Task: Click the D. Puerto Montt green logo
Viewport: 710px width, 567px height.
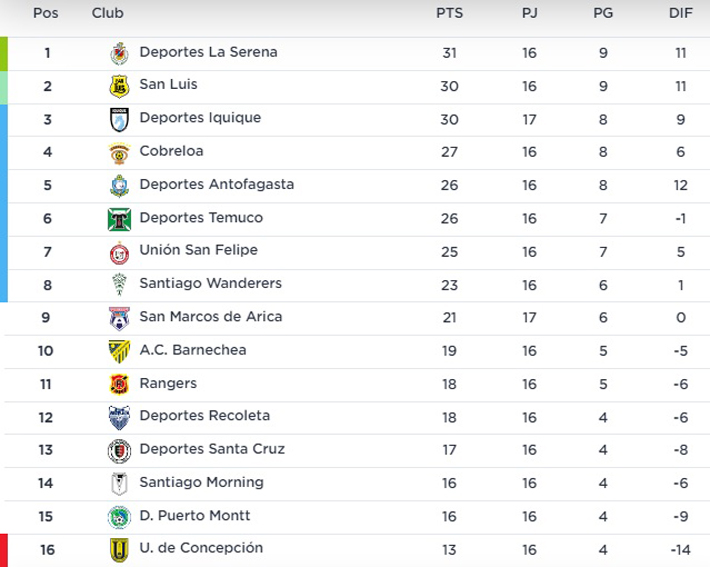Action: pos(120,517)
